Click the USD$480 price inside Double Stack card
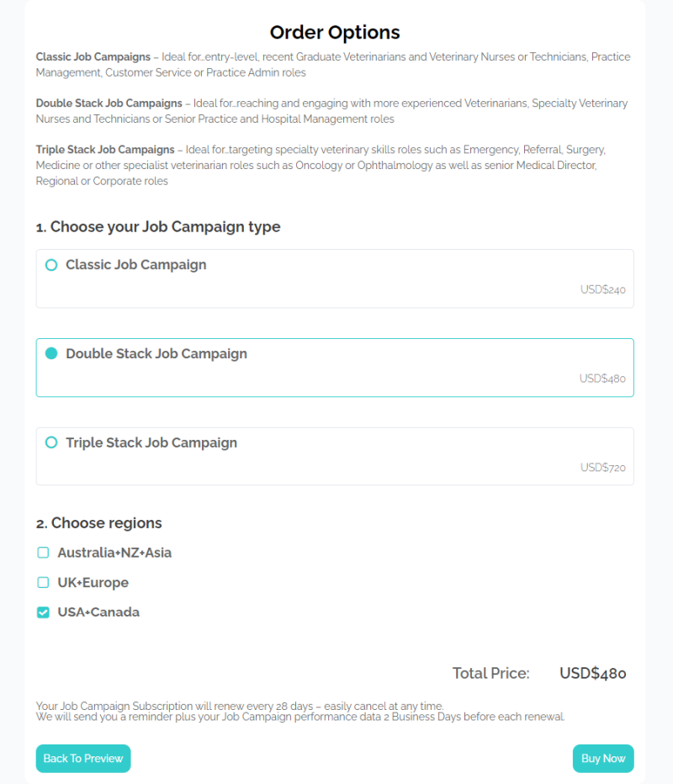Viewport: 673px width, 784px height. pos(602,379)
